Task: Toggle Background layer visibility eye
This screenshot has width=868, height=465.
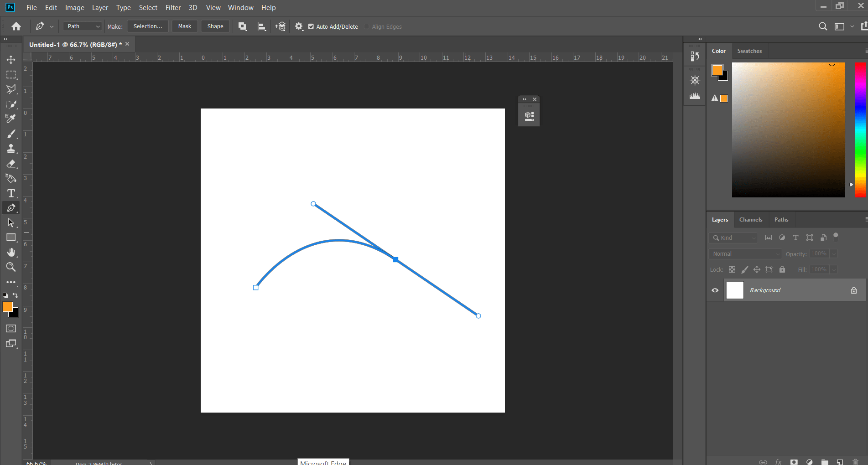Action: pos(715,290)
